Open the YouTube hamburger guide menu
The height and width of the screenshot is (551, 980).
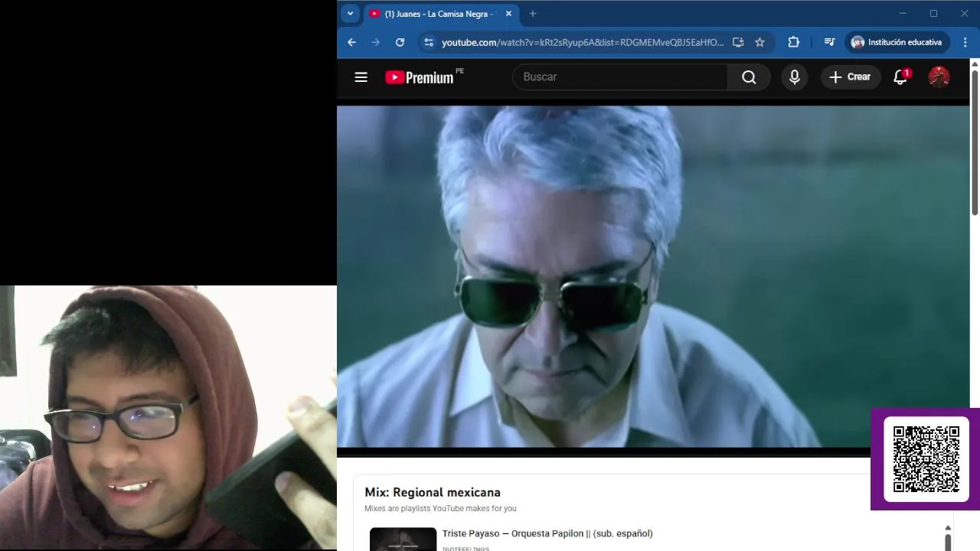click(x=361, y=77)
